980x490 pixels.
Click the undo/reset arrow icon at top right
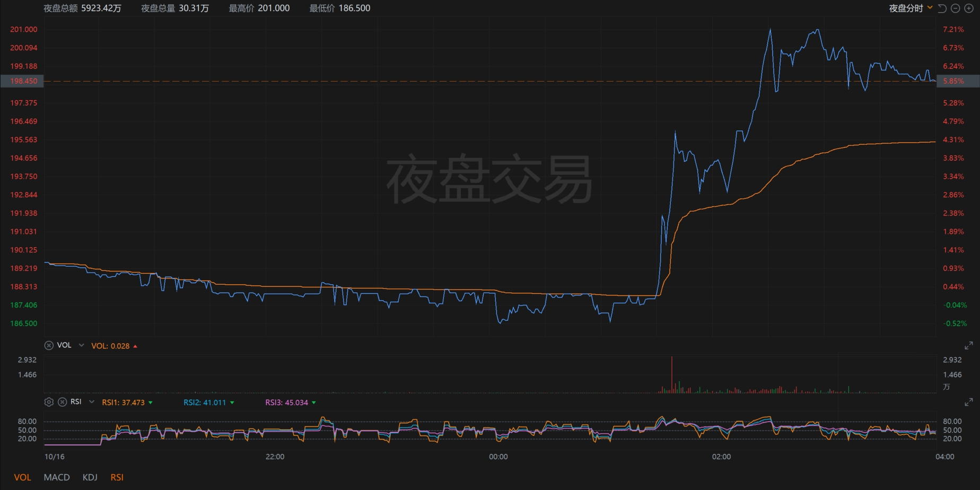tap(942, 8)
